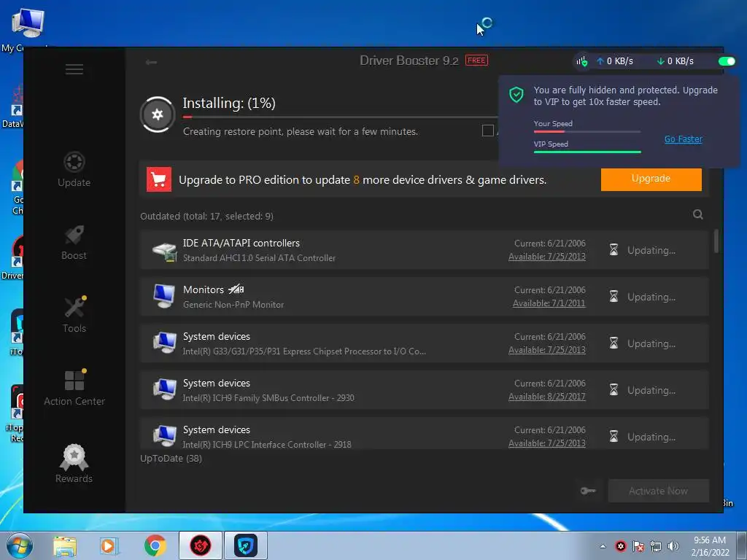Open Action Center in sidebar

[74, 388]
